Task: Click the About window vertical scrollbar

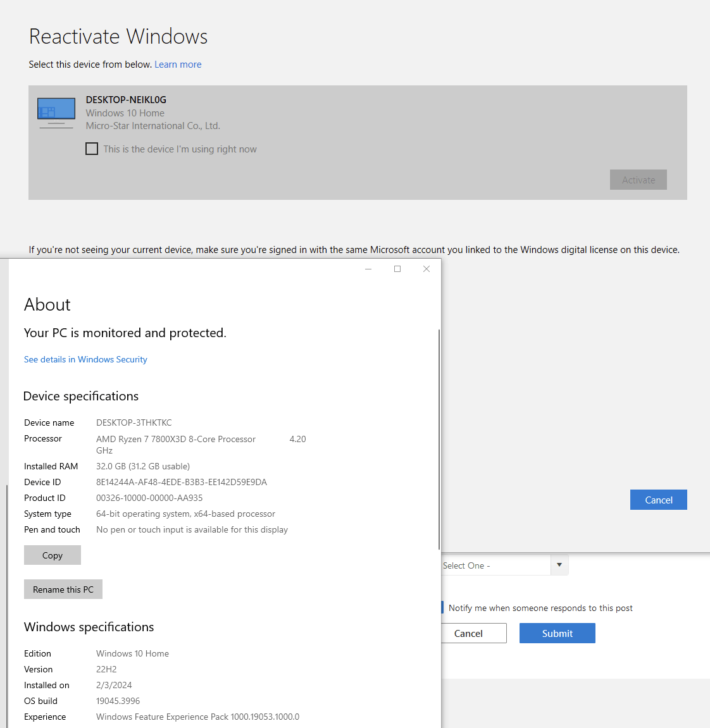Action: pyautogui.click(x=439, y=440)
